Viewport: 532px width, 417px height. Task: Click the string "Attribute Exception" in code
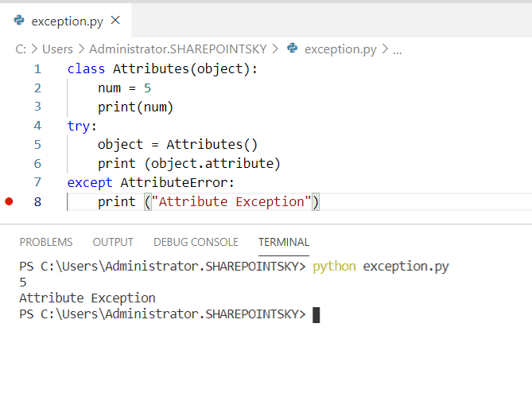[231, 201]
